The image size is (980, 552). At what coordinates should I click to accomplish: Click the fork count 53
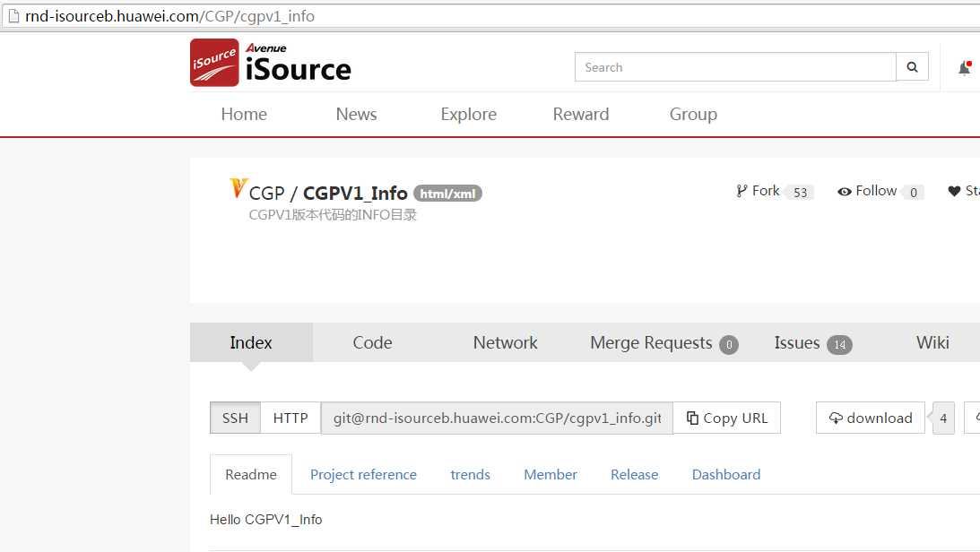pyautogui.click(x=800, y=193)
